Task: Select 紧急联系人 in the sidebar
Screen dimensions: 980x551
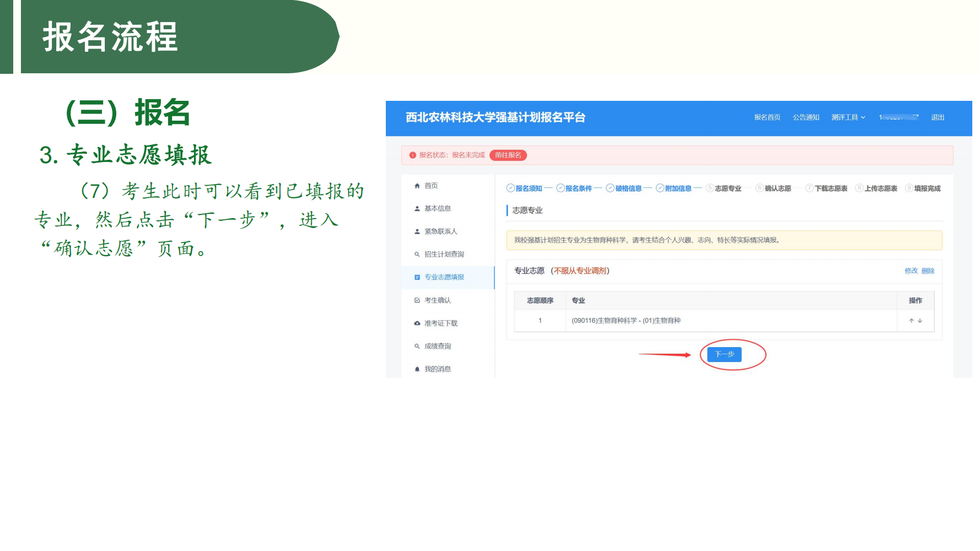Action: point(440,231)
